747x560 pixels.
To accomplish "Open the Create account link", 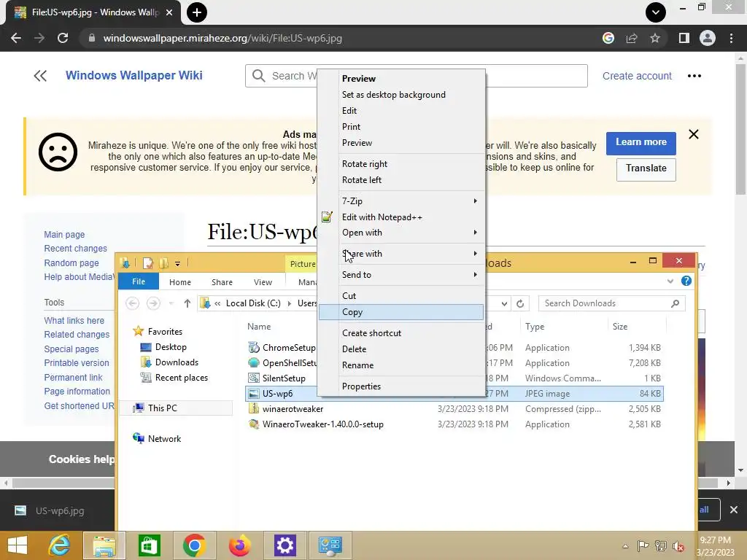I will (x=637, y=76).
